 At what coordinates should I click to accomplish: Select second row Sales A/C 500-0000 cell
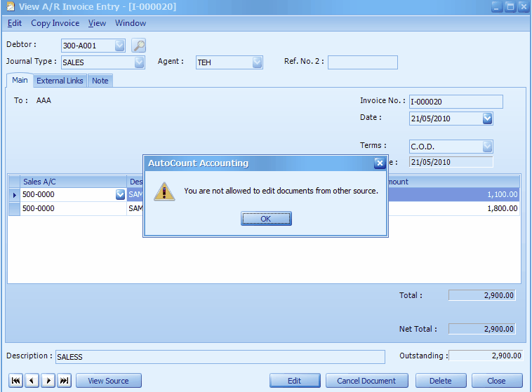pos(74,208)
